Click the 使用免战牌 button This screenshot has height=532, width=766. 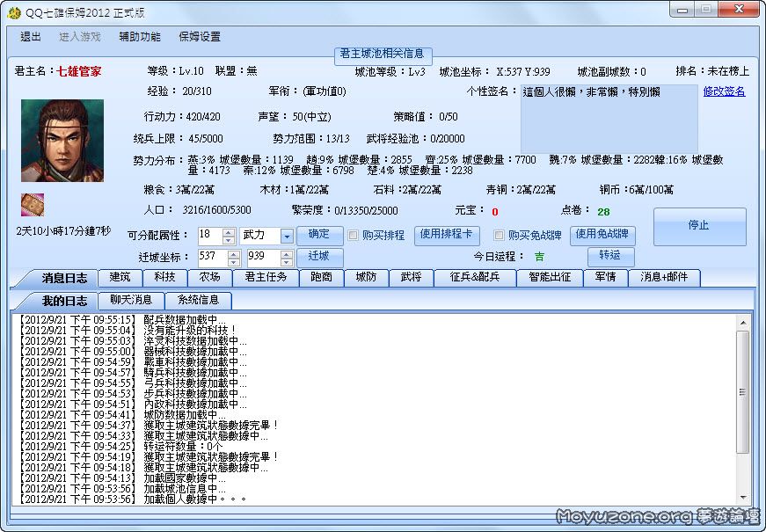pyautogui.click(x=603, y=235)
